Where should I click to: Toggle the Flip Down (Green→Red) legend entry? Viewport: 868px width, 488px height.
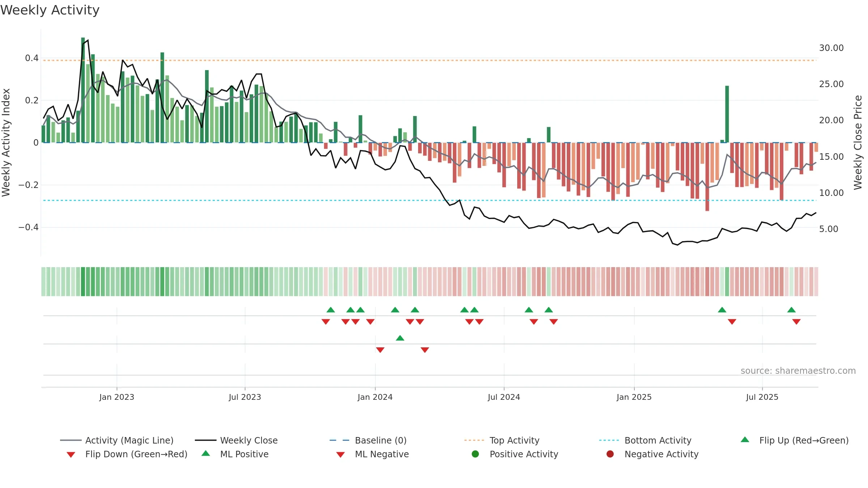(x=127, y=454)
